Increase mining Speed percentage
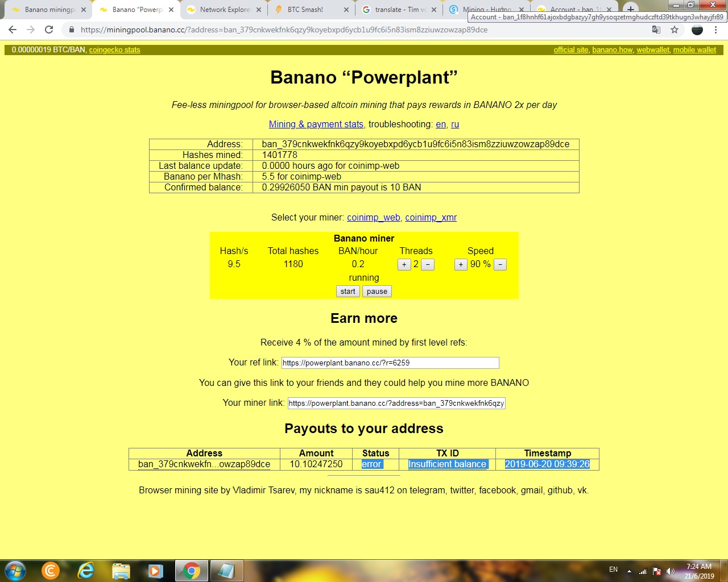This screenshot has height=582, width=728. tap(461, 264)
